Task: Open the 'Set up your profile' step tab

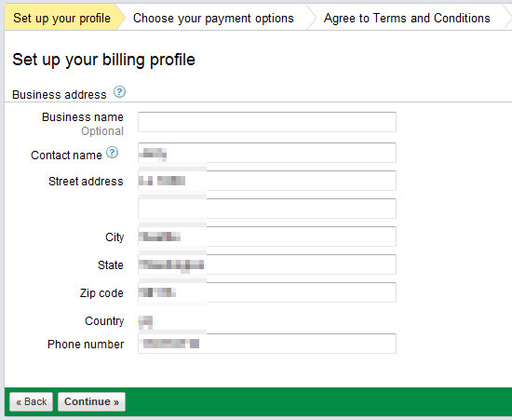Action: pyautogui.click(x=62, y=18)
